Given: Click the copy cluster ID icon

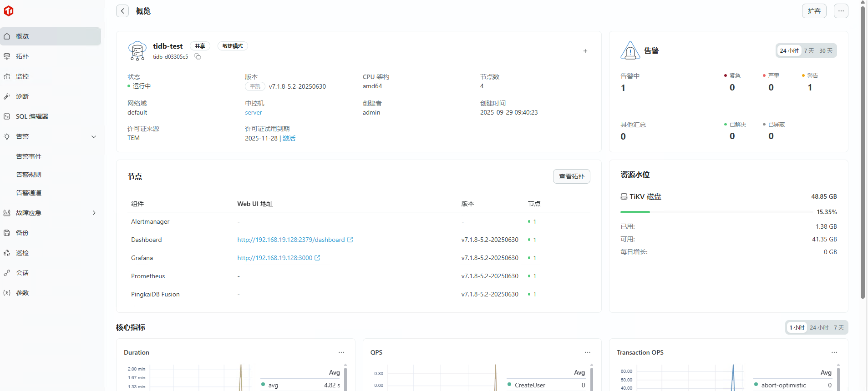Looking at the screenshot, I should [198, 56].
